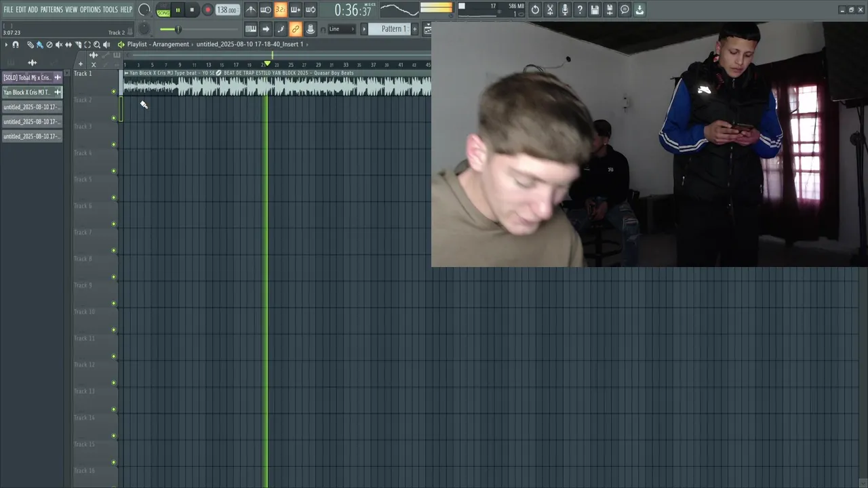Viewport: 868px width, 488px height.
Task: Select the Yan Block X Cris MJ clip in picker
Action: (32, 92)
